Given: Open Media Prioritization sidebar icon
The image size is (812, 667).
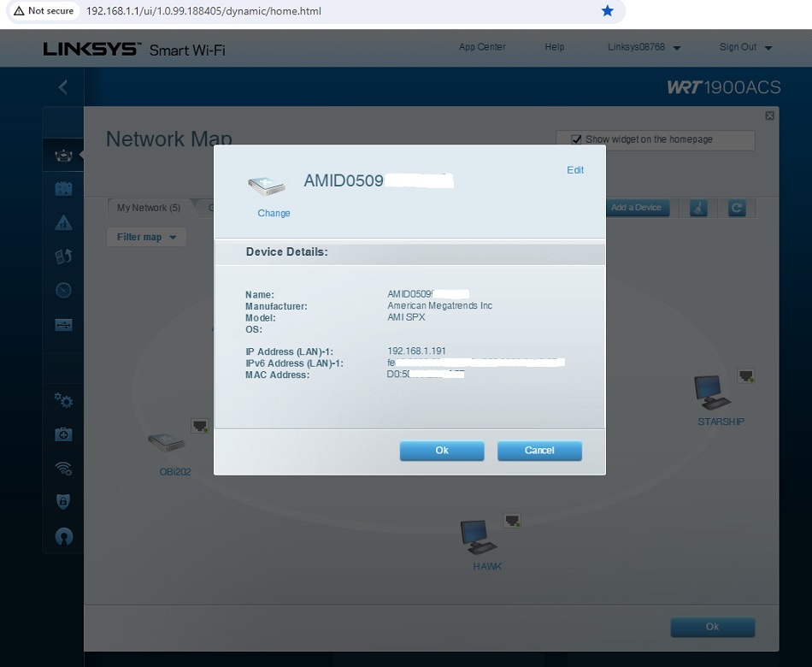Looking at the screenshot, I should (63, 257).
